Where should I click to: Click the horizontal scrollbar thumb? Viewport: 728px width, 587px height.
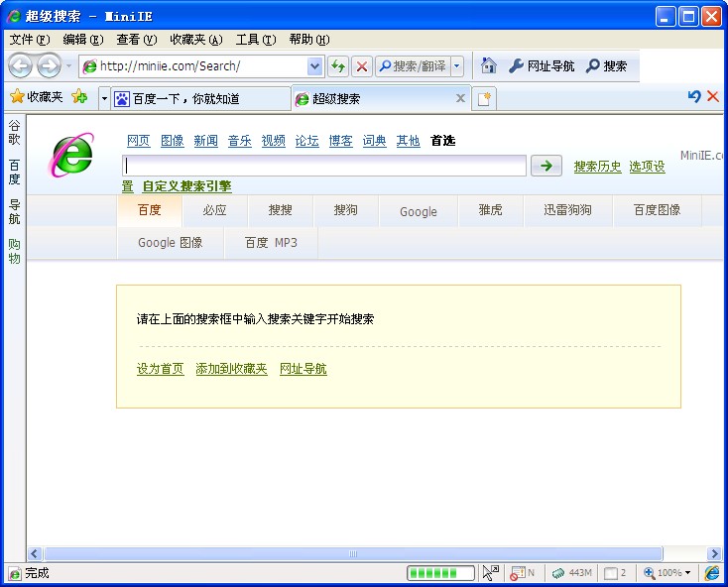[x=353, y=553]
